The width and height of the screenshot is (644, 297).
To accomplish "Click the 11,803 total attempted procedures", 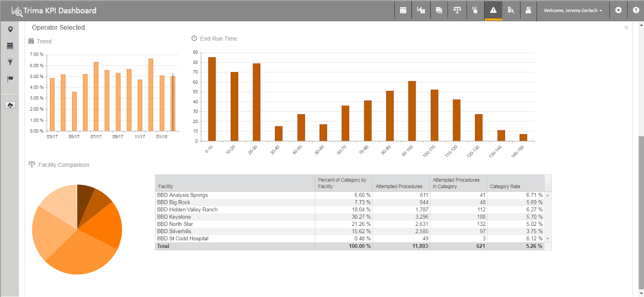I will click(420, 246).
